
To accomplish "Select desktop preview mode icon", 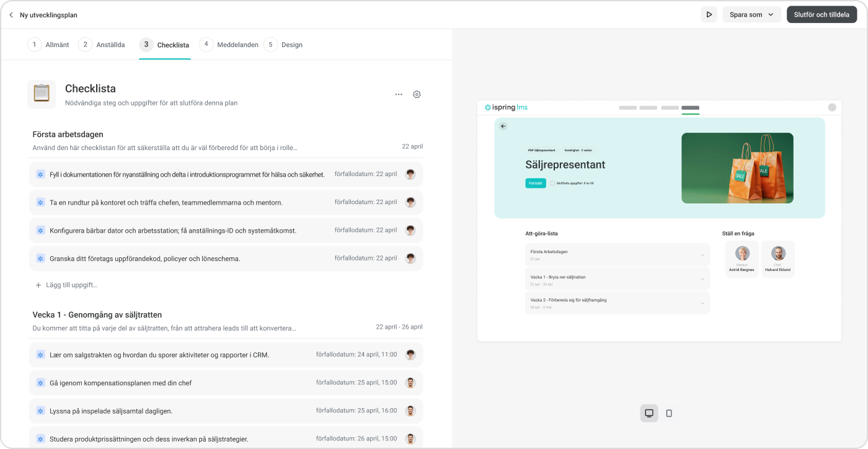I will (649, 413).
